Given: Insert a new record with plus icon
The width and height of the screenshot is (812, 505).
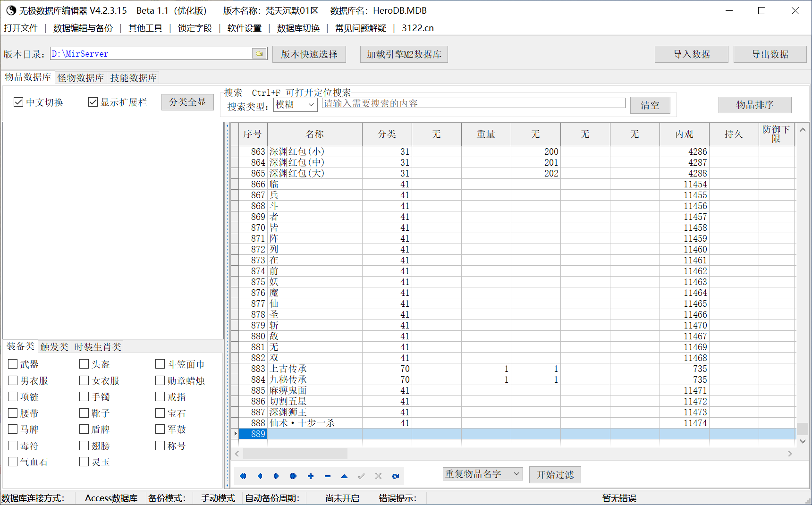Looking at the screenshot, I should coord(311,476).
